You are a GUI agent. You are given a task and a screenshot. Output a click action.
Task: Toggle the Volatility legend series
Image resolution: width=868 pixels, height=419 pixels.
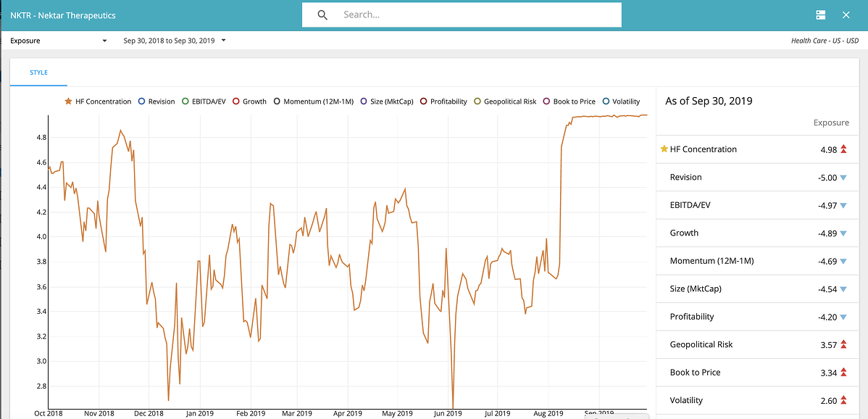(621, 101)
